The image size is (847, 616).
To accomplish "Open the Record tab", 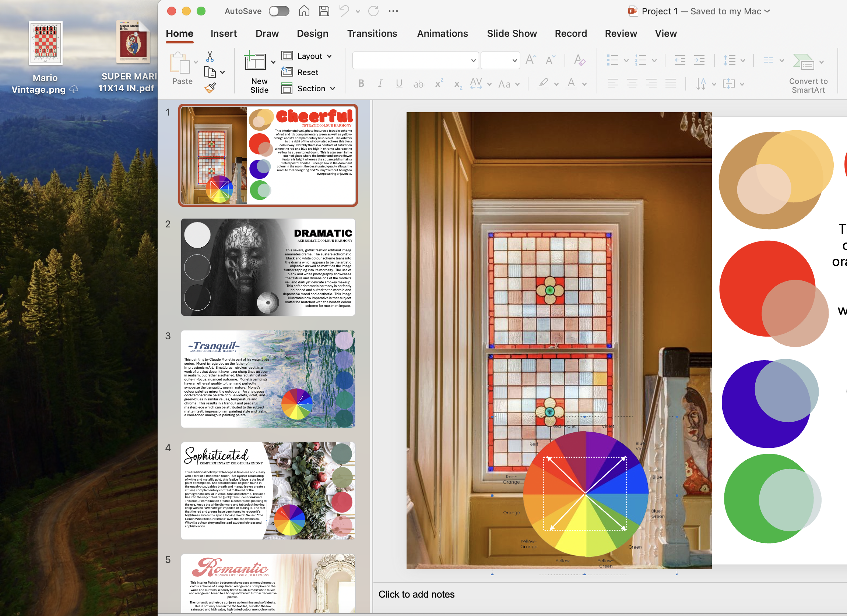I will click(x=571, y=33).
